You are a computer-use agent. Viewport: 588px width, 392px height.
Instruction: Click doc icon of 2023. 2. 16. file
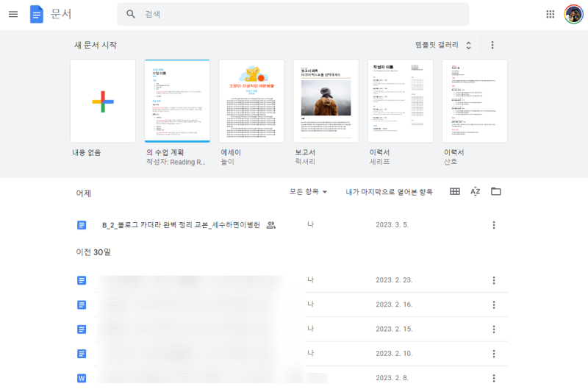point(82,304)
